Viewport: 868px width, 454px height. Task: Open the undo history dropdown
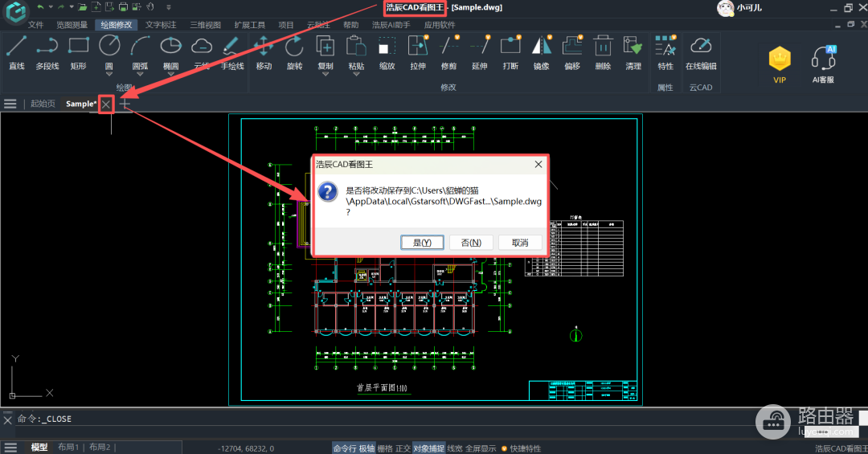[x=51, y=7]
